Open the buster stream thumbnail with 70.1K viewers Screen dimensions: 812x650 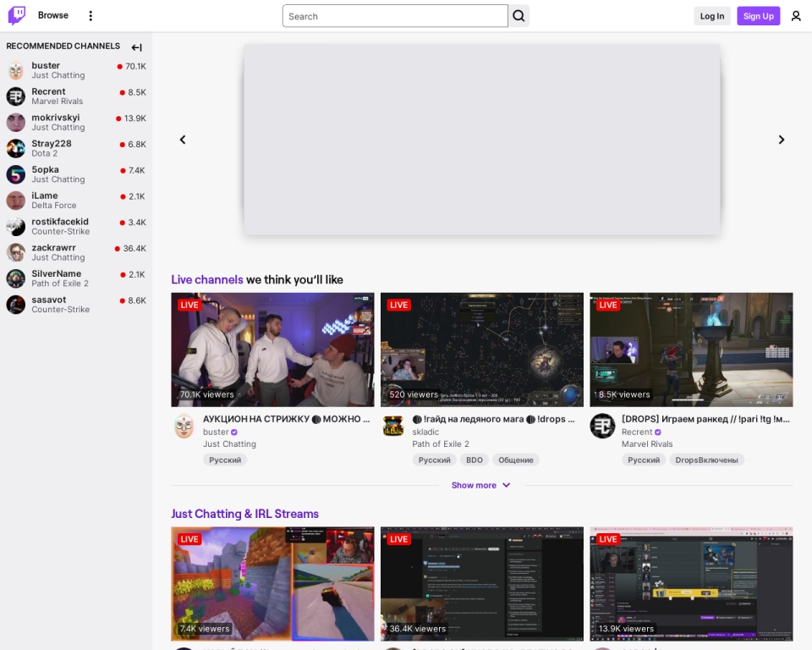(272, 350)
